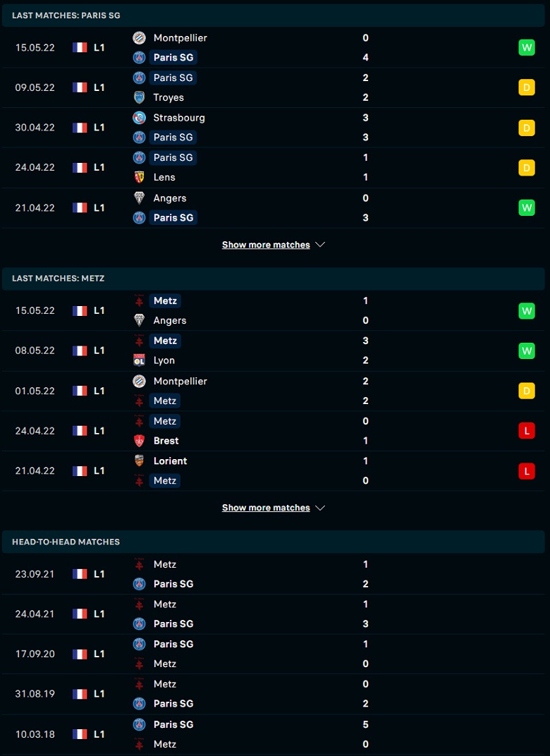Image resolution: width=550 pixels, height=756 pixels.
Task: Click the red L badge for the Brest match
Action: click(527, 431)
